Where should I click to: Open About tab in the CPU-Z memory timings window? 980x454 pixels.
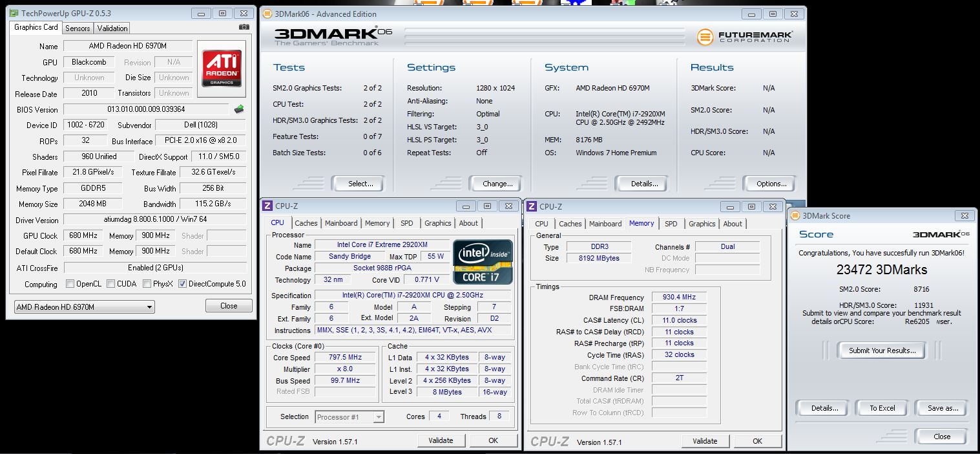[x=733, y=224]
